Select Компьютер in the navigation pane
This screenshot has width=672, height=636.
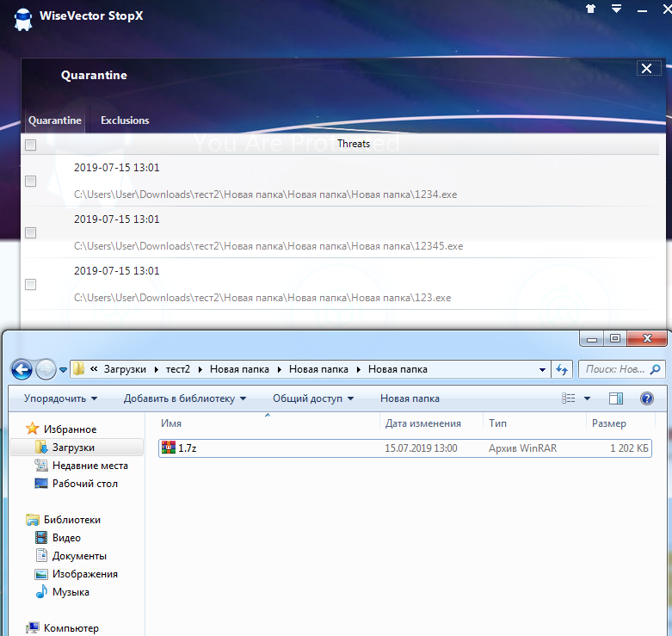(x=71, y=628)
